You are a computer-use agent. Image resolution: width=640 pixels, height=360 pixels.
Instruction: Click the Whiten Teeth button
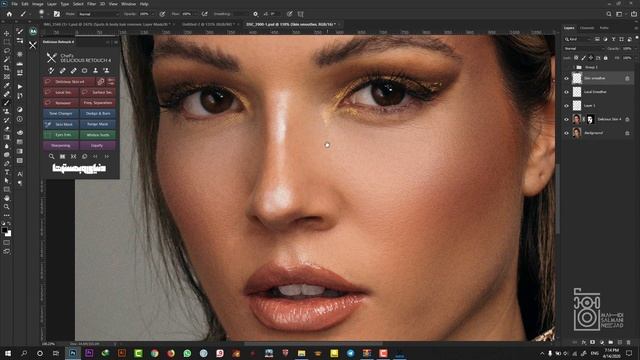point(98,135)
